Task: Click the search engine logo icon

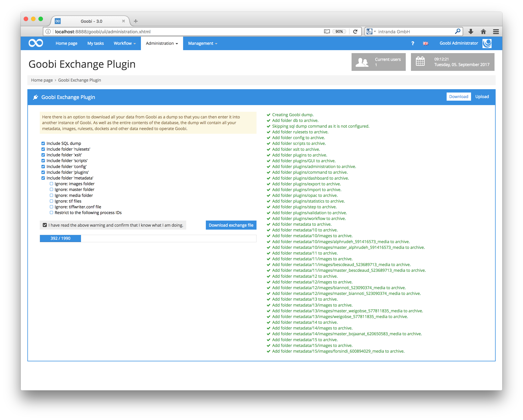Action: [369, 31]
